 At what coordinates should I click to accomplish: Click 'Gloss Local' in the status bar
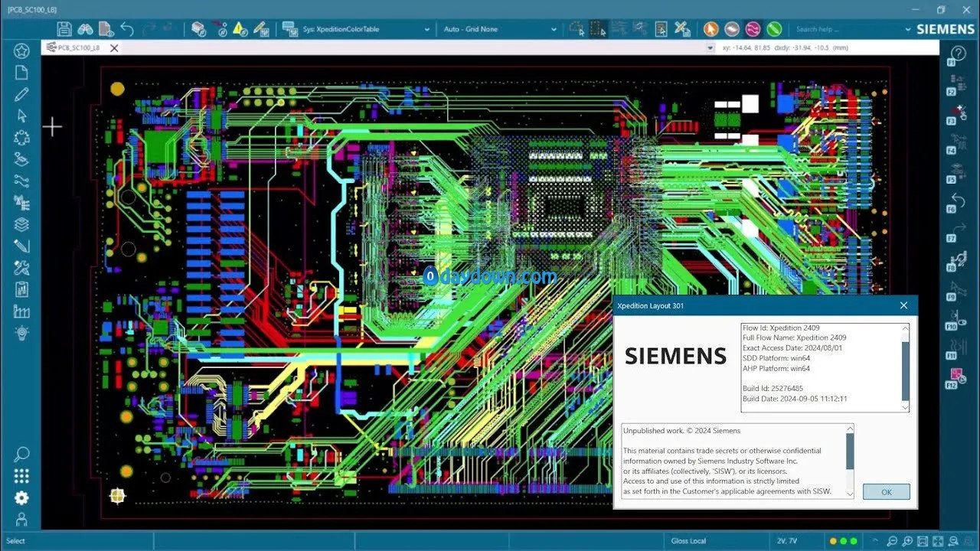688,541
